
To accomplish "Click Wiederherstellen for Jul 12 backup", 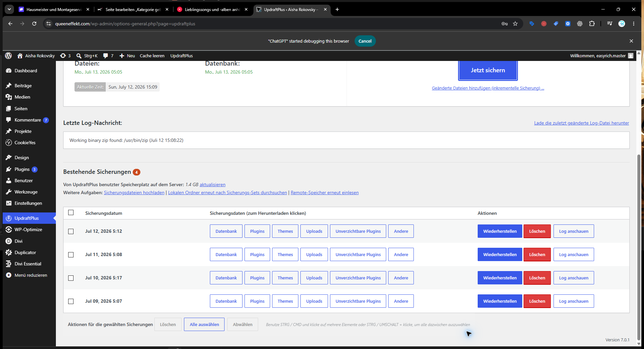I will [500, 231].
